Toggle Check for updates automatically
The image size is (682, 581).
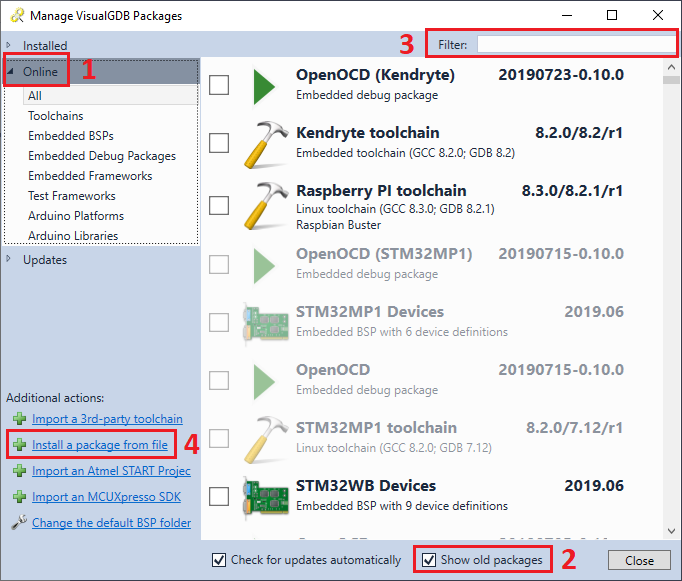coord(219,560)
